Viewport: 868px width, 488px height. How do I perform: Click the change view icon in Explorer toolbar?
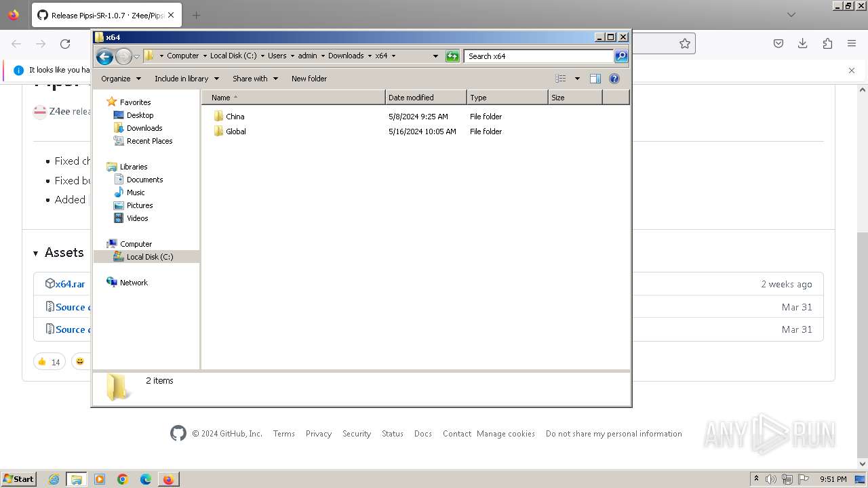click(x=561, y=79)
